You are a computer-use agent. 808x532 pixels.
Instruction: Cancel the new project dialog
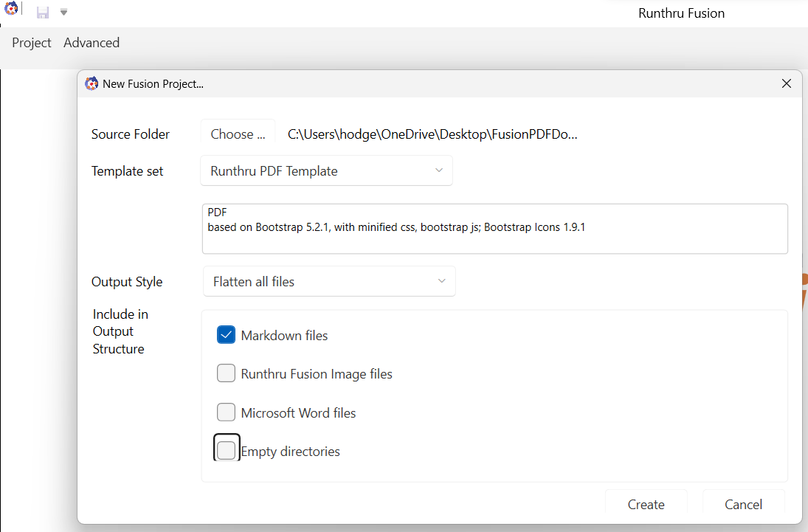click(743, 504)
